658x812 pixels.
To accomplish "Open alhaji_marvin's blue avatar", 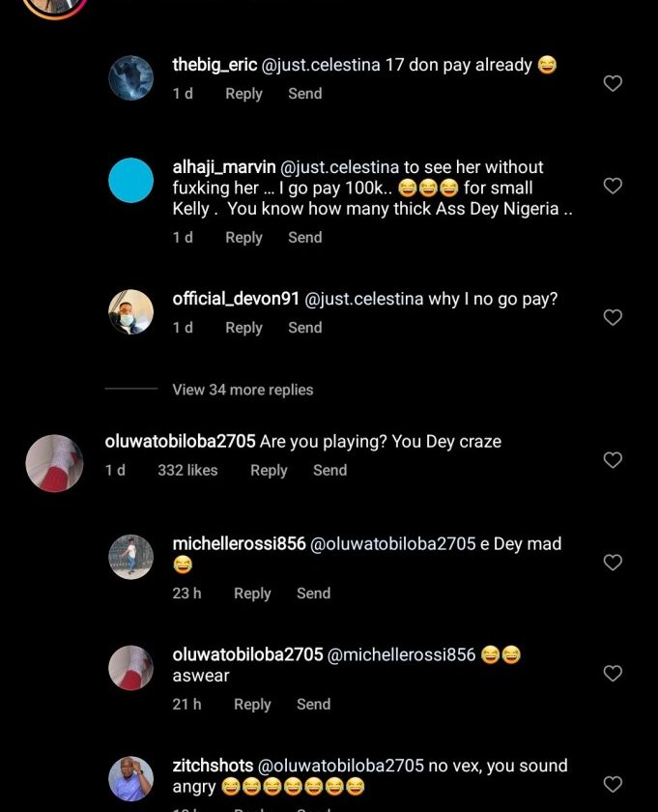I will point(130,180).
